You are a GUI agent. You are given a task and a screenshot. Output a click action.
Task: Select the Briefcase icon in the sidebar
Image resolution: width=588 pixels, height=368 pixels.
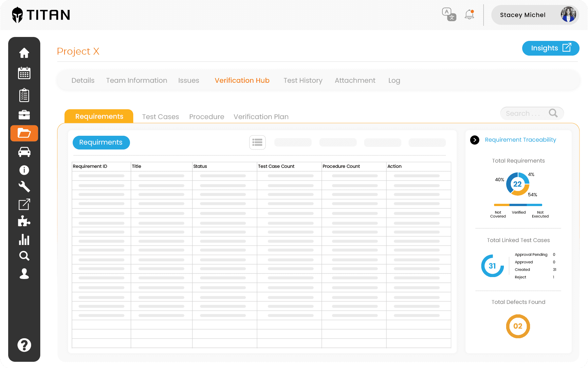click(24, 114)
